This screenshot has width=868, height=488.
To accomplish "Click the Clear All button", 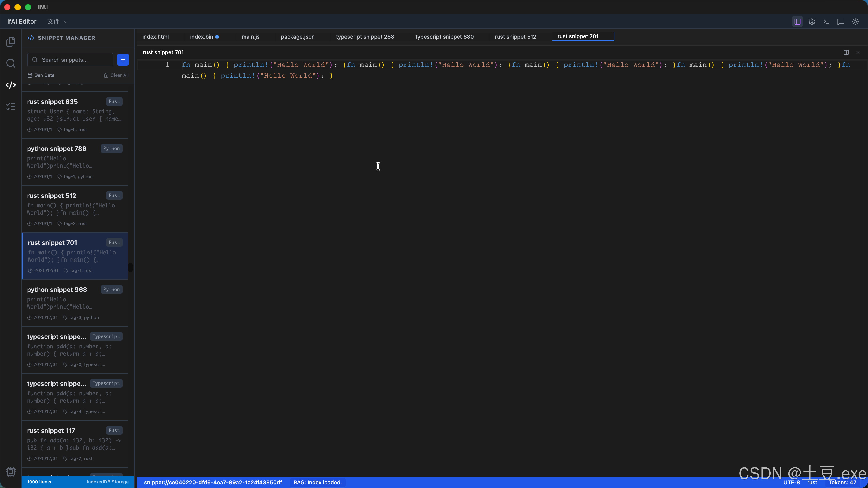I will click(x=116, y=75).
